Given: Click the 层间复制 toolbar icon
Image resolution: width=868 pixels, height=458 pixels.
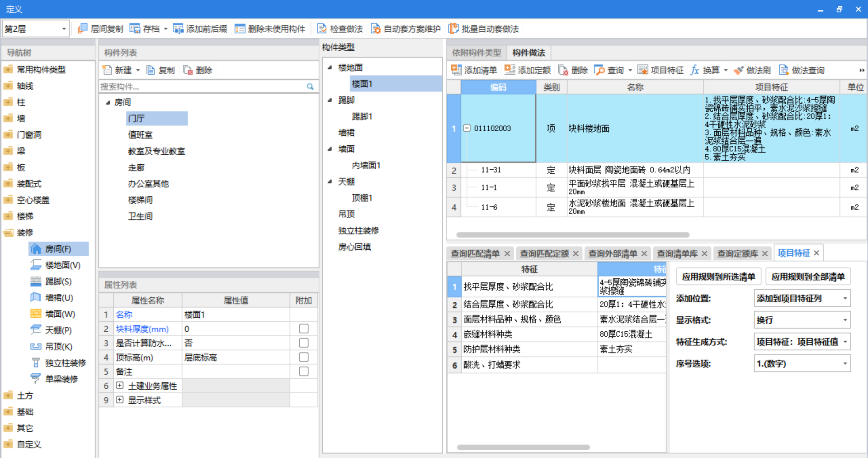Looking at the screenshot, I should [83, 29].
